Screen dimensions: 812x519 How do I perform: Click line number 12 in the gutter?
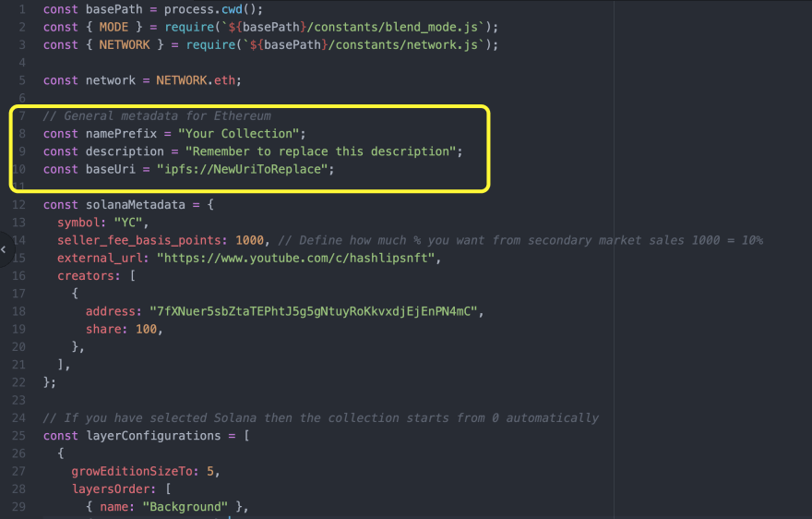coord(18,205)
